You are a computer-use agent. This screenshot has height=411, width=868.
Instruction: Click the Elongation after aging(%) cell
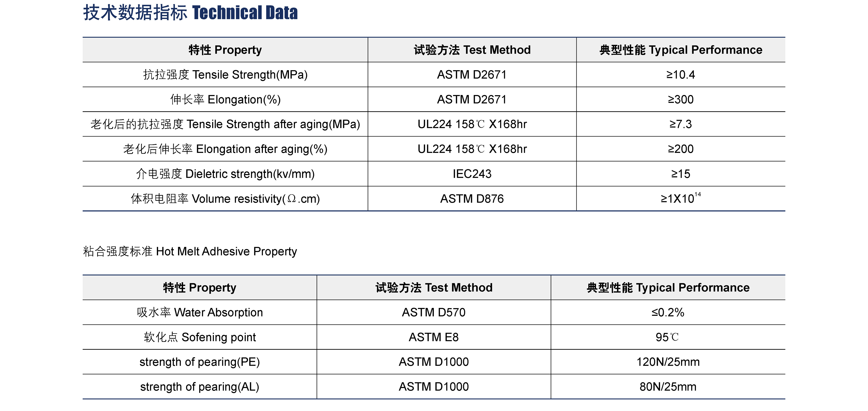coord(225,149)
